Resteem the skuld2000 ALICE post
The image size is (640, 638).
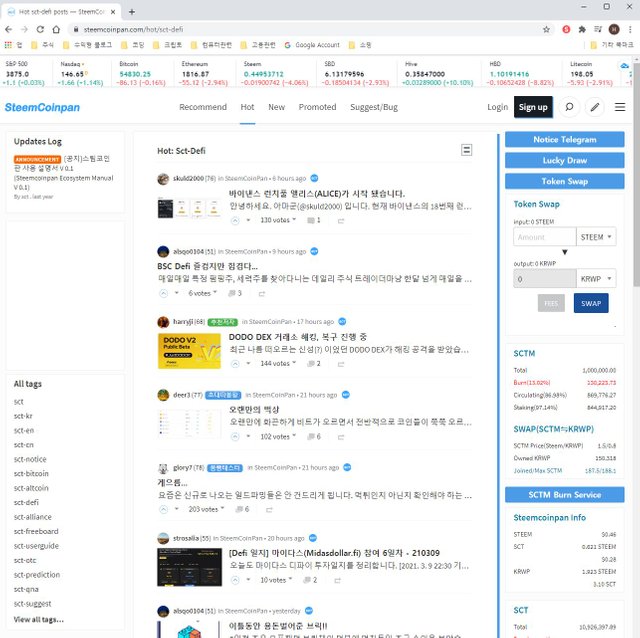[x=341, y=221]
